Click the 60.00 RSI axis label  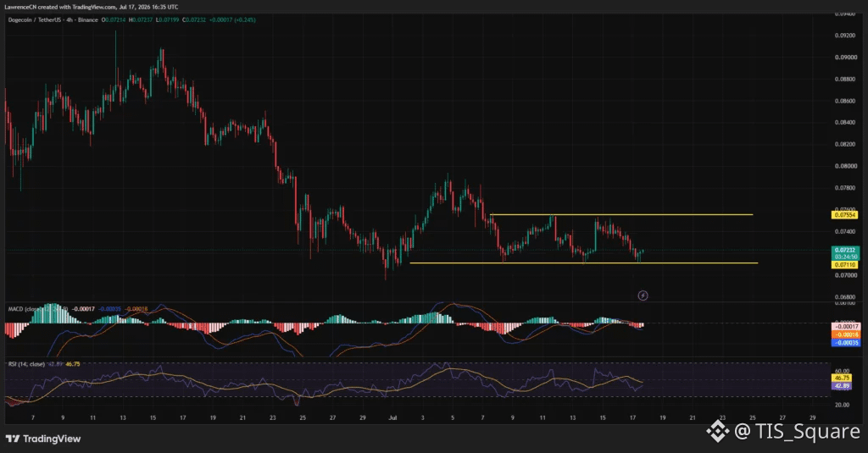[842, 371]
